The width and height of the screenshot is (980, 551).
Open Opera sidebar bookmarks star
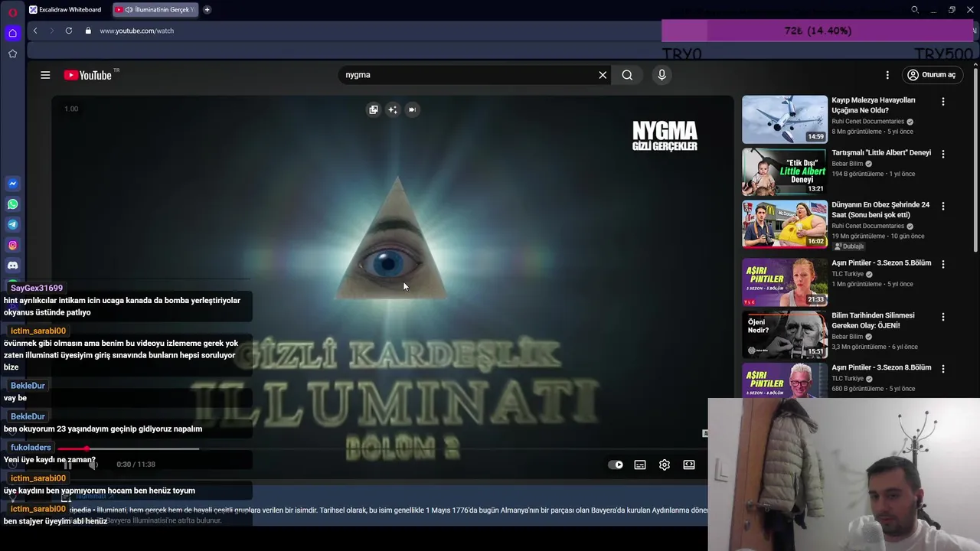coord(12,54)
